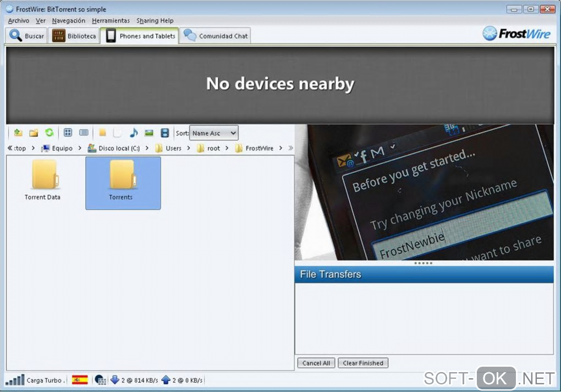This screenshot has height=392, width=561.
Task: Click the File Transfers panel header
Action: point(425,274)
